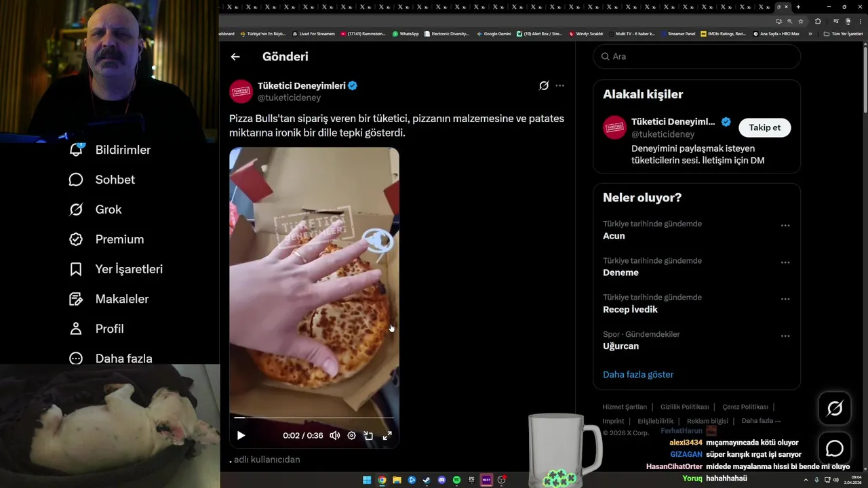Open Hizmet Şartları footer link
Image resolution: width=868 pixels, height=488 pixels.
click(625, 407)
